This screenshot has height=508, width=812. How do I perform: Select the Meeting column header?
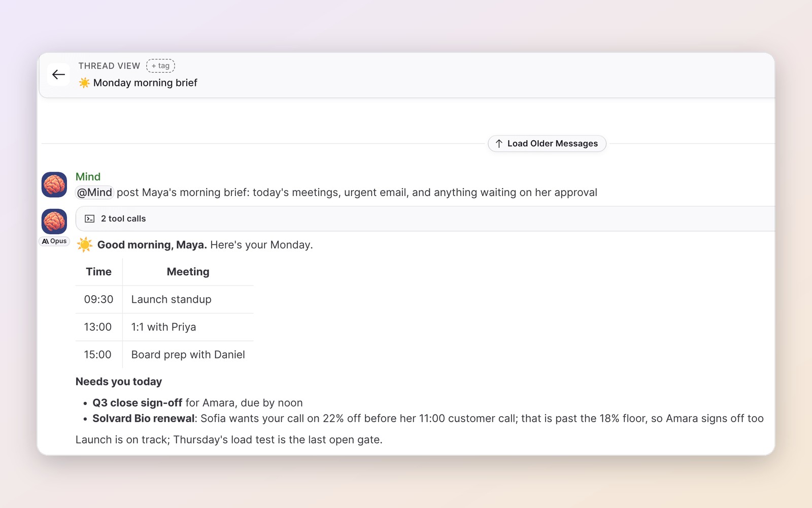(188, 272)
